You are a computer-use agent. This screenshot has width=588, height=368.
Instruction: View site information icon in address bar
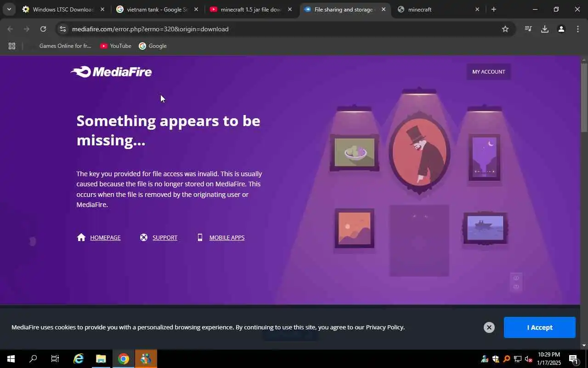pos(63,29)
